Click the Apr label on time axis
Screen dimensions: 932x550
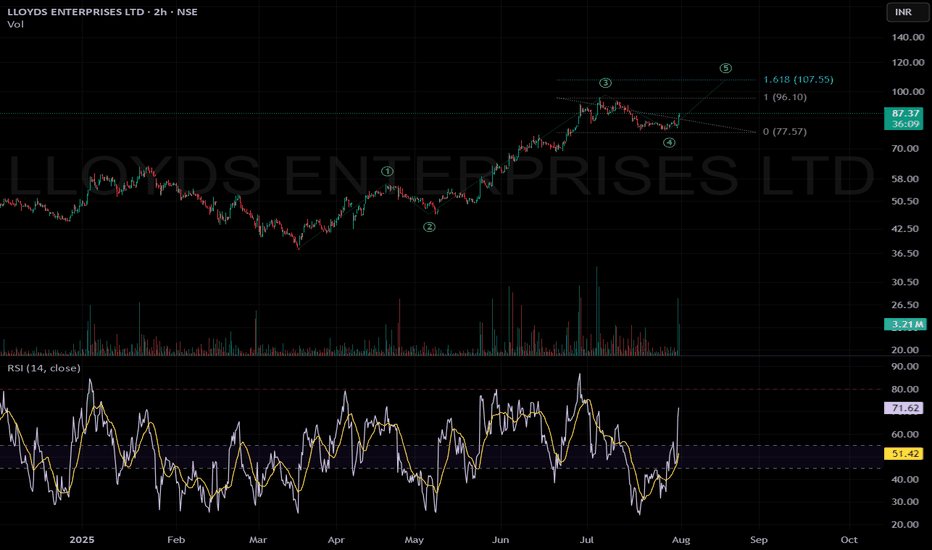coord(336,540)
